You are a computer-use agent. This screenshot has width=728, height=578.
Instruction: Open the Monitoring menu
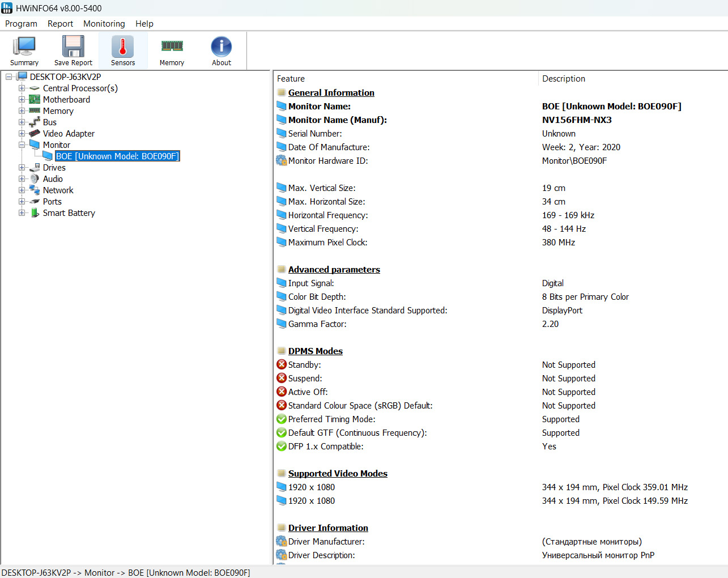[104, 24]
